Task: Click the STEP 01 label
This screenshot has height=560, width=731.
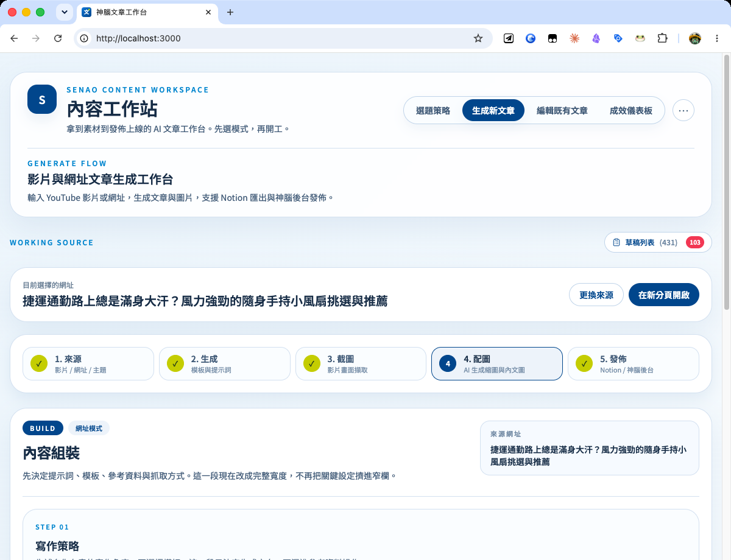Action: pyautogui.click(x=52, y=527)
